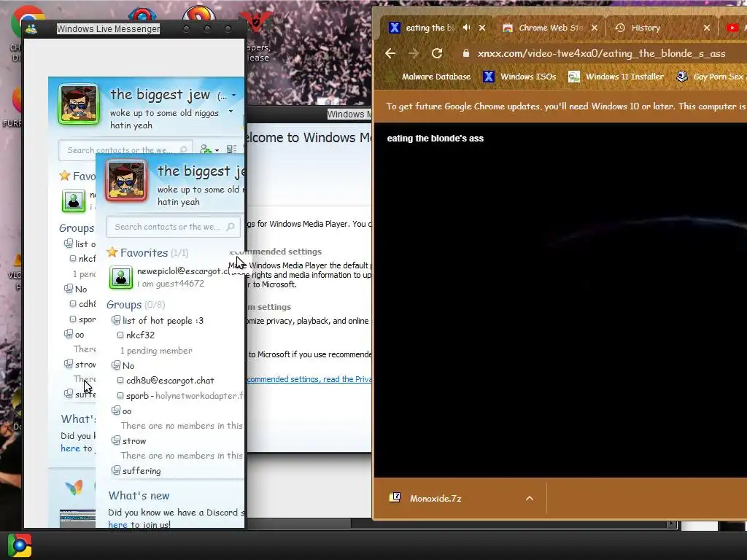The image size is (747, 560).
Task: Click group icon beside 'suffering'
Action: click(115, 470)
